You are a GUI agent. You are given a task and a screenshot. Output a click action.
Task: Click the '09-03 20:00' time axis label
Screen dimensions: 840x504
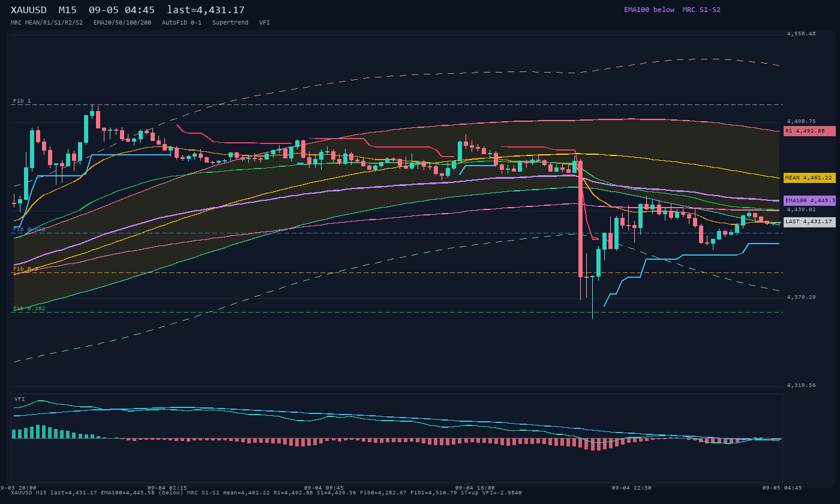pyautogui.click(x=18, y=488)
